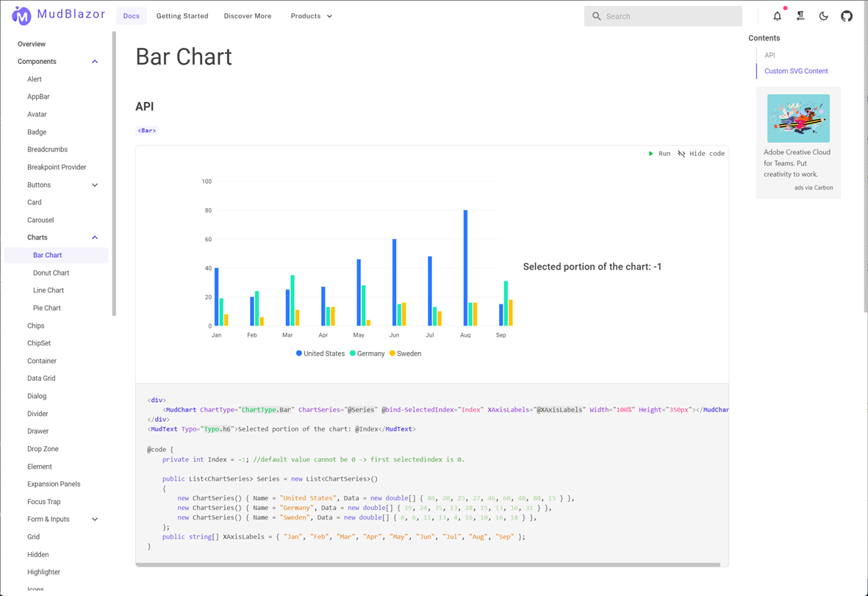Viewport: 868px width, 596px height.
Task: Click the search magnifier icon
Action: 597,16
